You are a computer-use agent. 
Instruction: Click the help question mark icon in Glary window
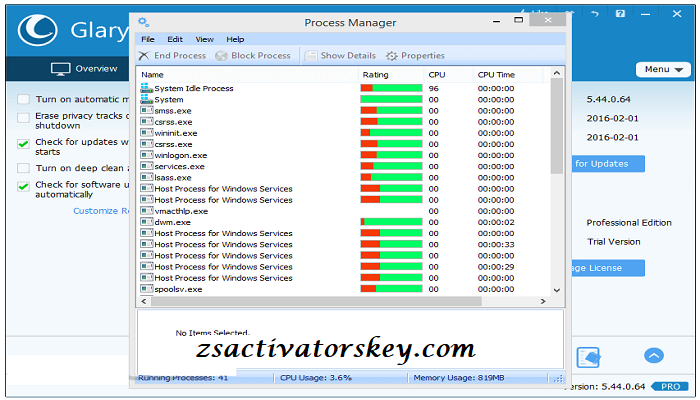pos(620,14)
